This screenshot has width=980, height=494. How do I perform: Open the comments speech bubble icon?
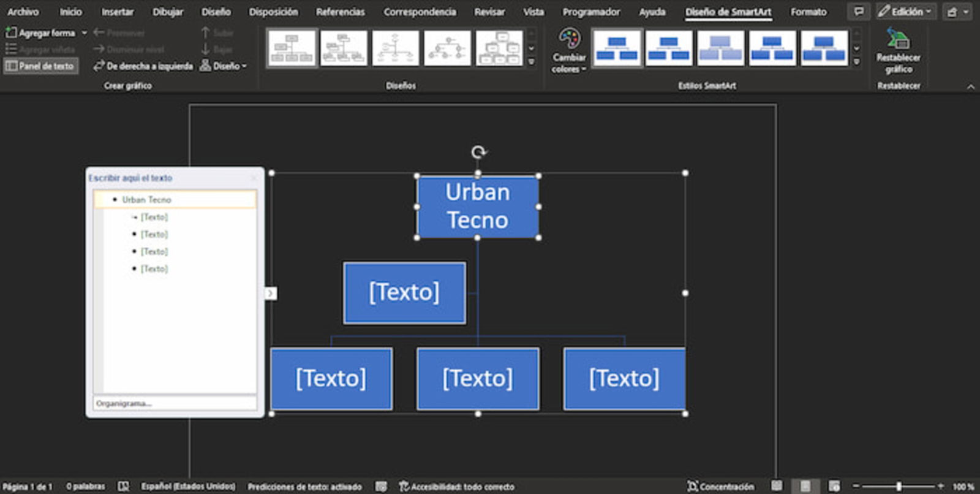pyautogui.click(x=859, y=12)
